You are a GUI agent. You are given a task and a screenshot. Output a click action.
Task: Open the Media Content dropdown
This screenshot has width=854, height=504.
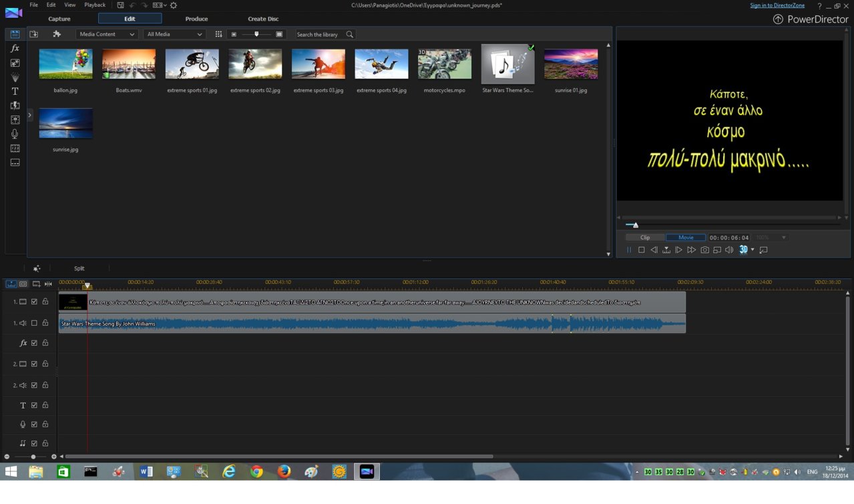click(x=106, y=34)
